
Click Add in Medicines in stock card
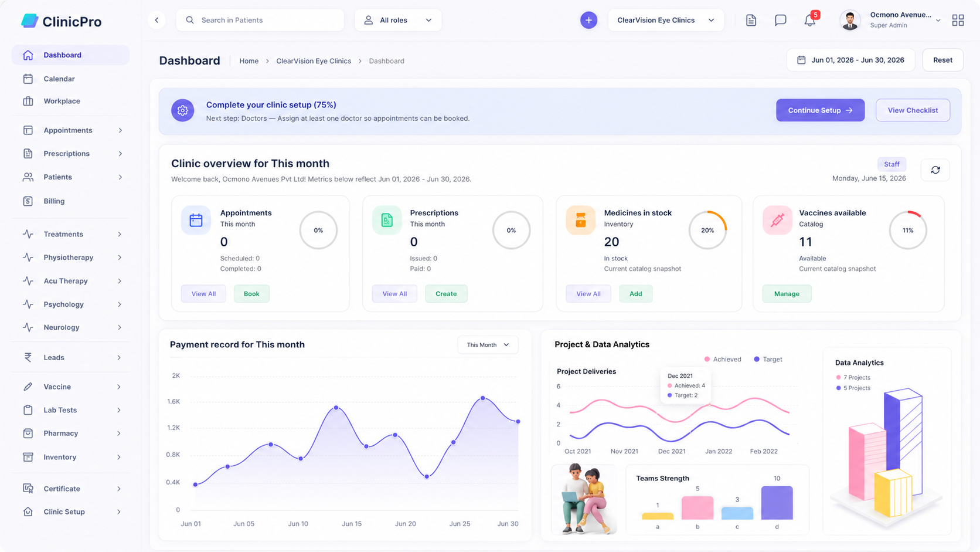click(x=636, y=294)
